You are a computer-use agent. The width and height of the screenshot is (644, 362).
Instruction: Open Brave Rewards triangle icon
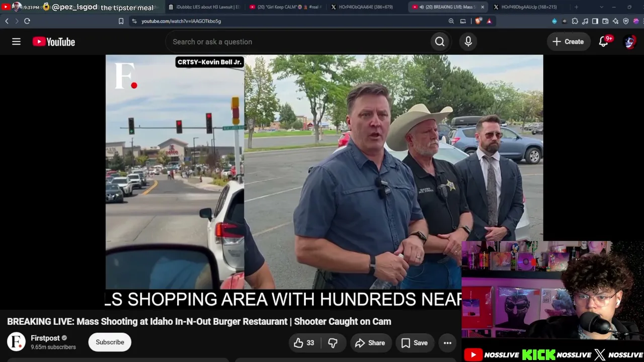[x=489, y=21]
